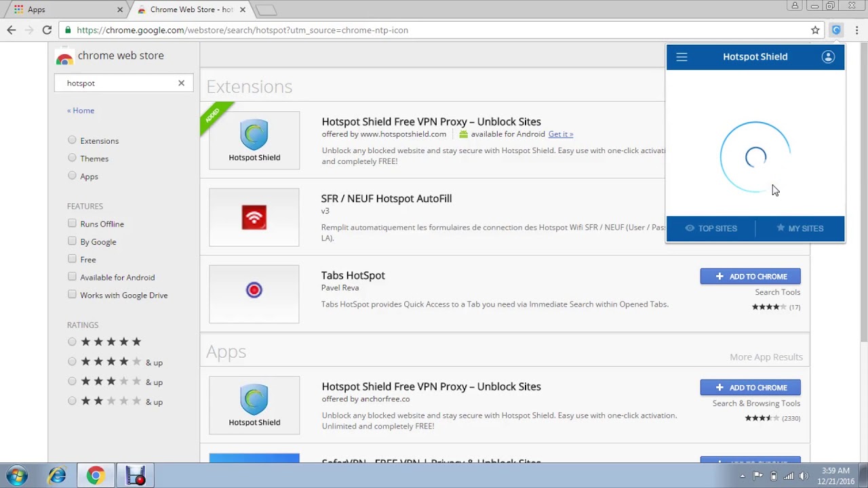Click the offered by anchorfree.co text
This screenshot has width=868, height=488.
pyautogui.click(x=366, y=399)
